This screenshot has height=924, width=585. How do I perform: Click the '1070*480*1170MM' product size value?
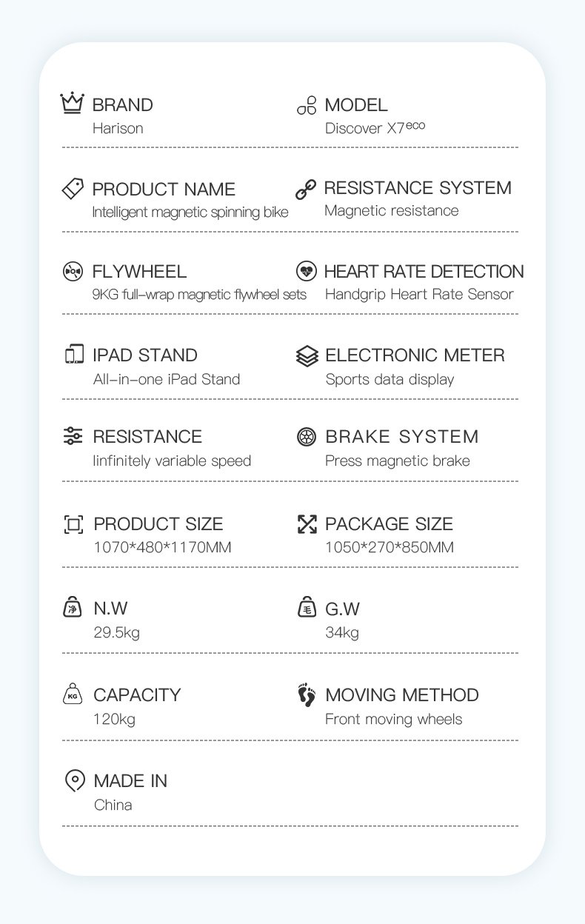tap(162, 548)
